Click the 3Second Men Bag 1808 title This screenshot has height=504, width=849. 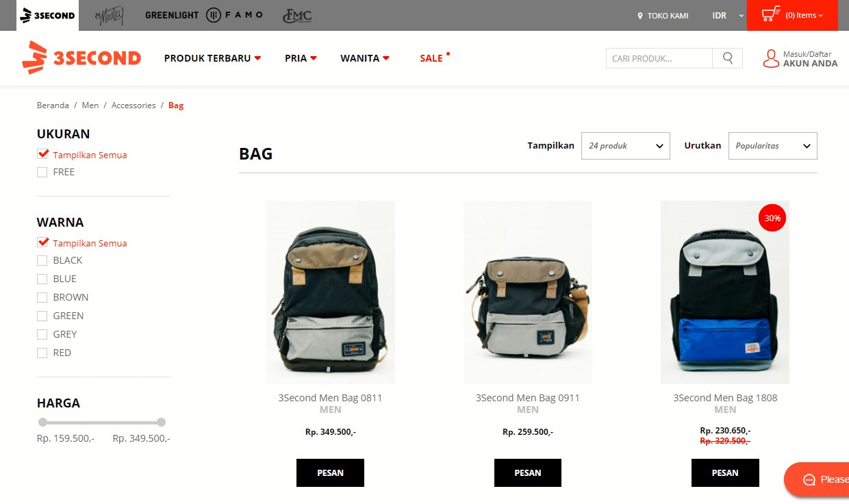click(x=725, y=398)
